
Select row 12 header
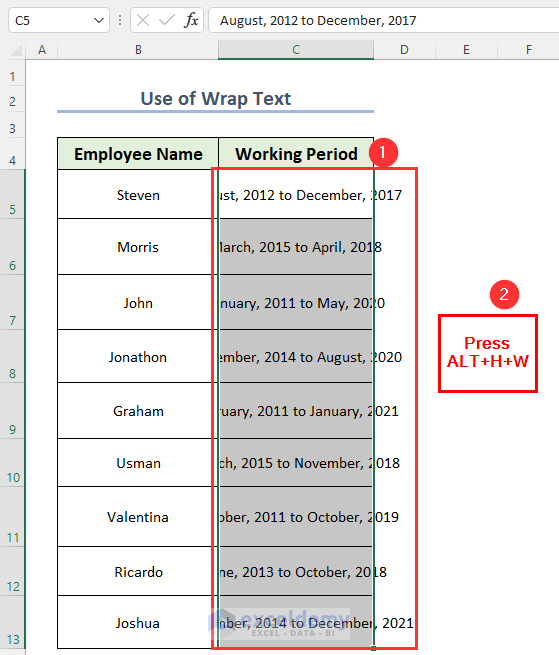[x=13, y=571]
